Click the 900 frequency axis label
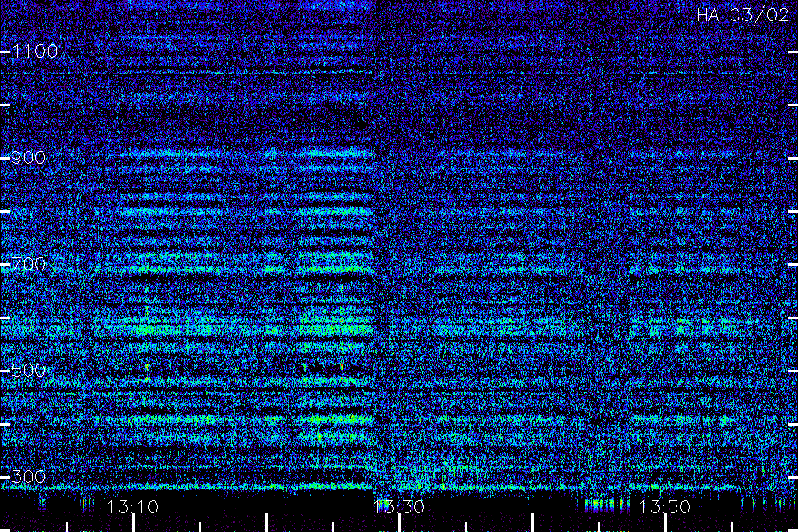Viewport: 798px width, 532px height. 28,158
